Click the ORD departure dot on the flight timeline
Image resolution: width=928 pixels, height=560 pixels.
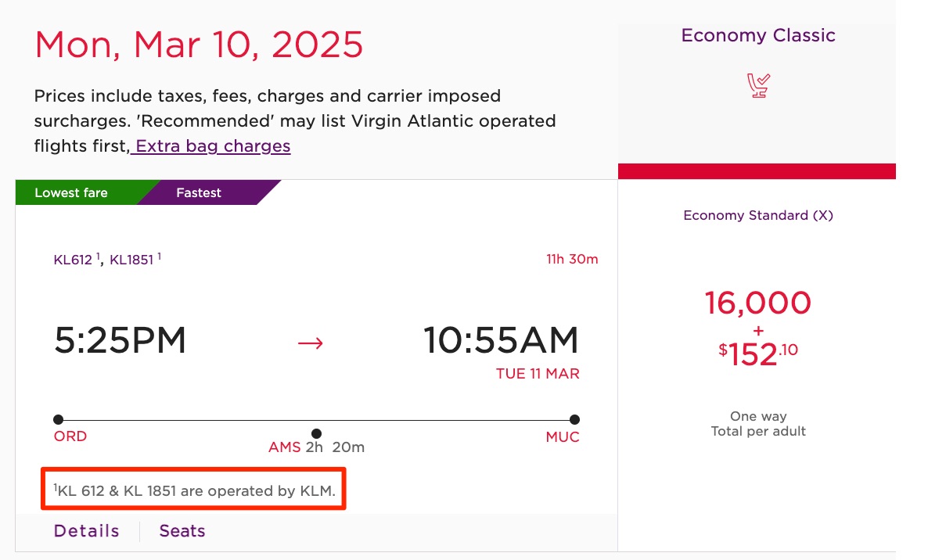pyautogui.click(x=59, y=419)
